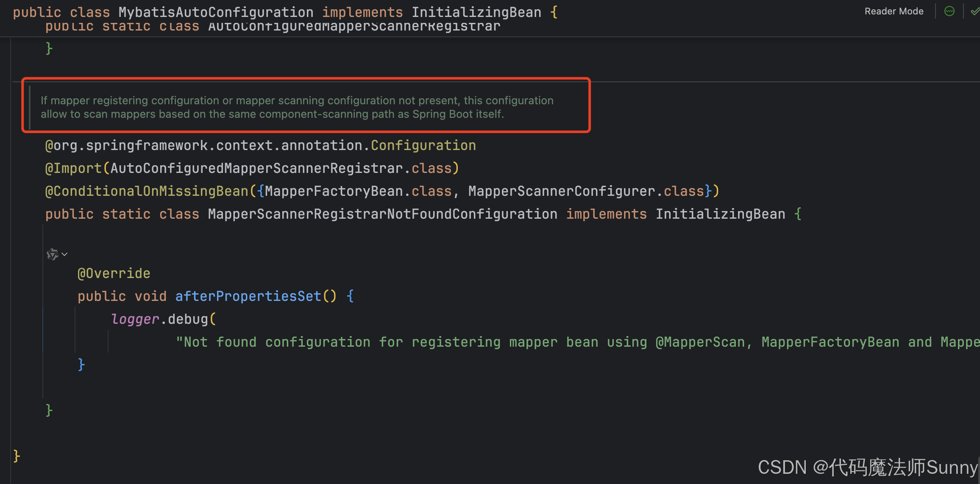Click the InitializingBean interface after the static class
The height and width of the screenshot is (484, 980).
coord(720,214)
